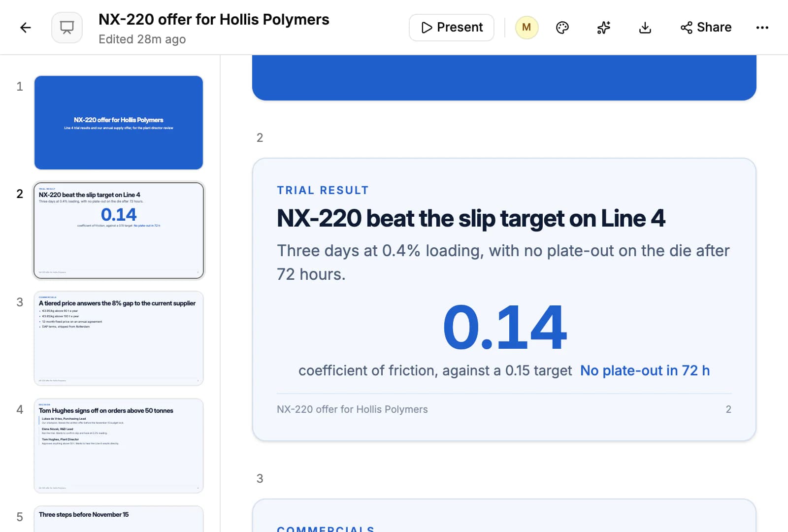Click the presentation title NX-220 offer
This screenshot has height=532, width=788.
click(x=214, y=19)
